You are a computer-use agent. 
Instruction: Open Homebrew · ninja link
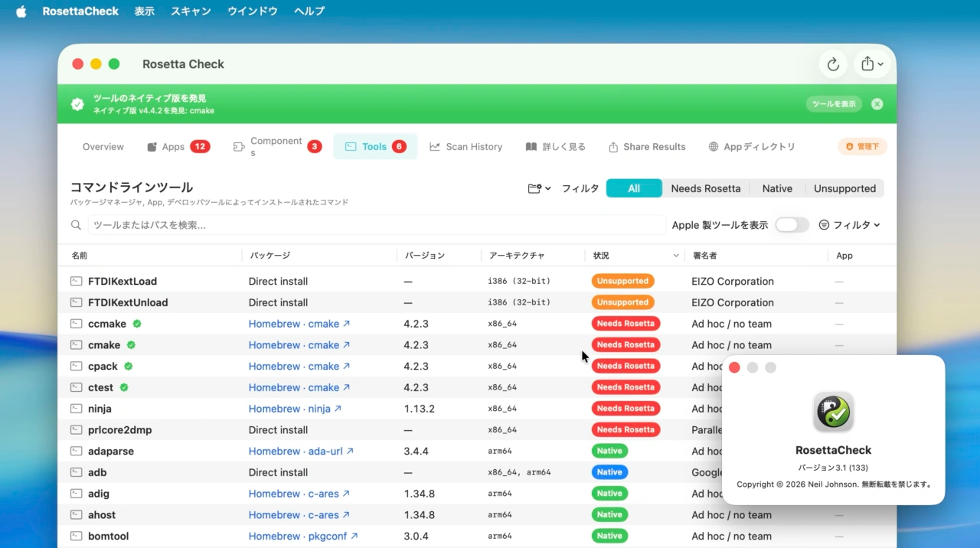click(x=295, y=409)
